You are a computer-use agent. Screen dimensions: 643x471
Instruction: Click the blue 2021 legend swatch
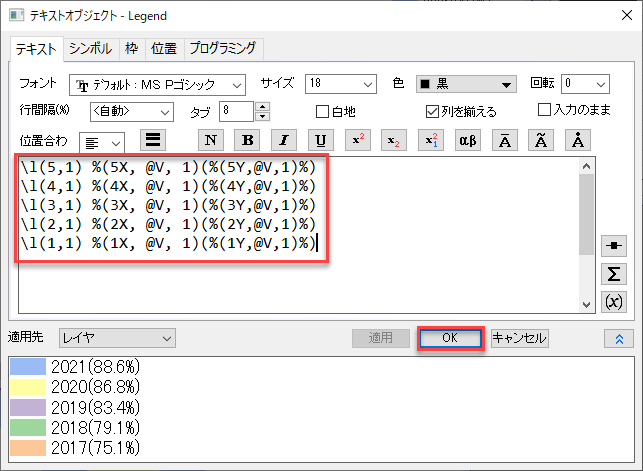(x=28, y=366)
